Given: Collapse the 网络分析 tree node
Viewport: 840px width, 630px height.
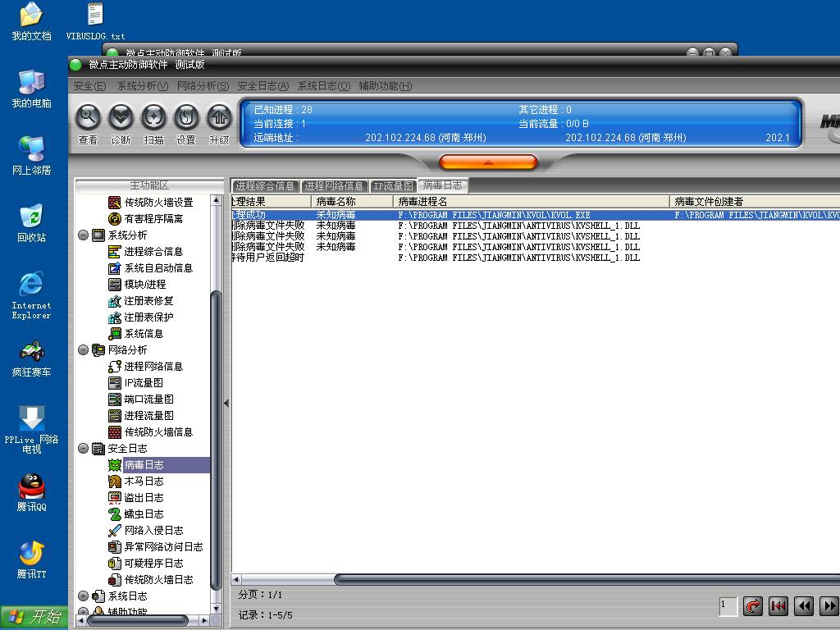Looking at the screenshot, I should tap(83, 349).
